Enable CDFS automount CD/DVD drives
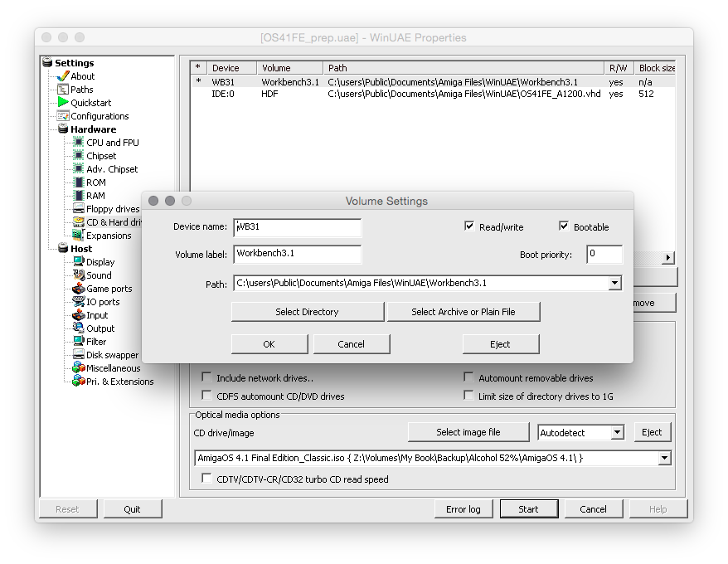 click(x=206, y=396)
